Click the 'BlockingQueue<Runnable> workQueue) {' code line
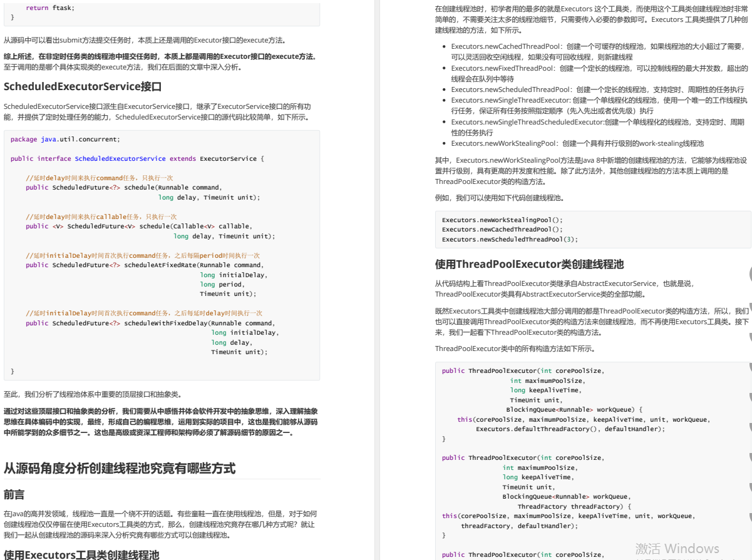 pos(575,409)
